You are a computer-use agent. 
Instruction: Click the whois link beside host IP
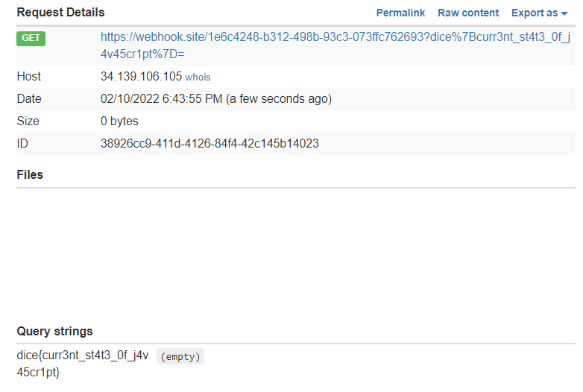tap(198, 77)
